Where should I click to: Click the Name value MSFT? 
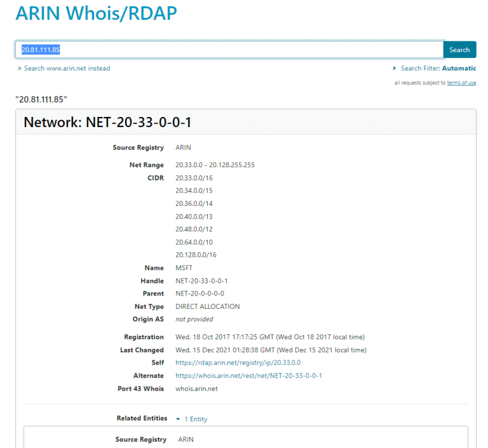point(184,268)
